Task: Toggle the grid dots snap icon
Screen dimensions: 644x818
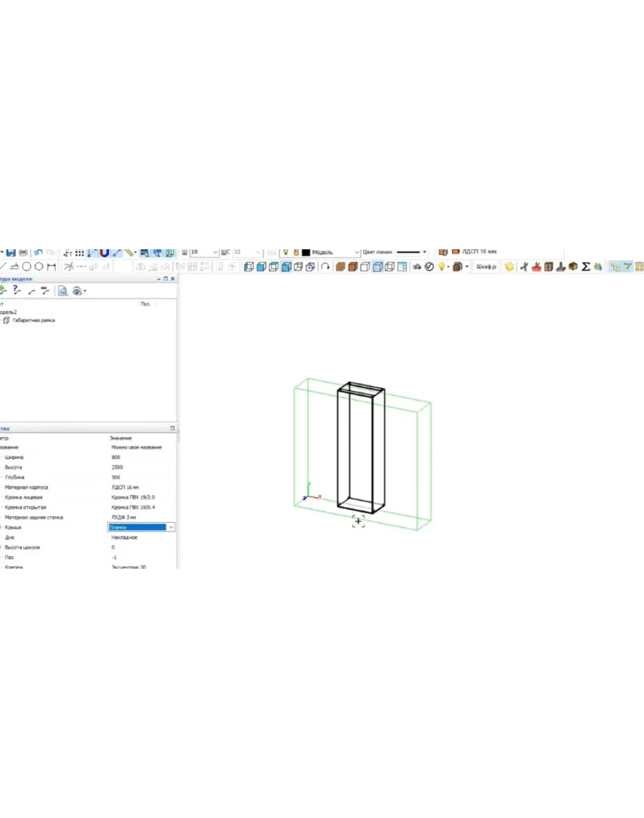Action: click(x=80, y=252)
